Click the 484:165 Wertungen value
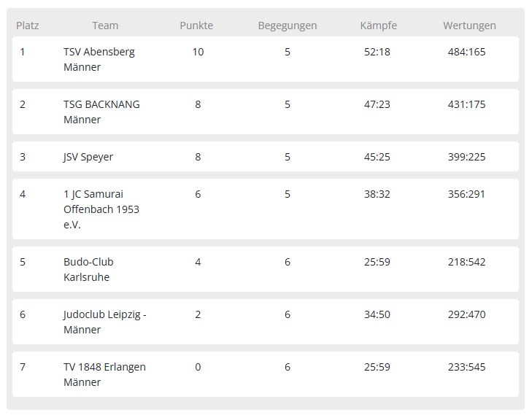Image resolution: width=532 pixels, height=418 pixels. coord(466,52)
